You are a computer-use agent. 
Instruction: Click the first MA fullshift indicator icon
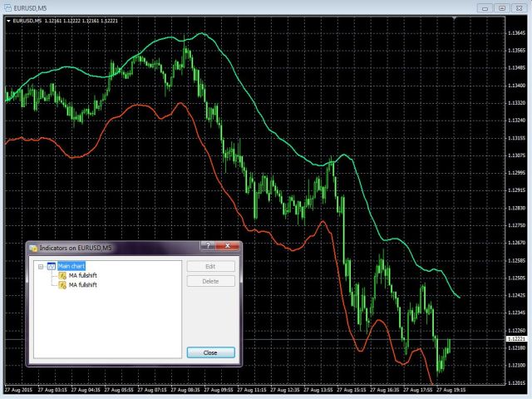point(62,275)
